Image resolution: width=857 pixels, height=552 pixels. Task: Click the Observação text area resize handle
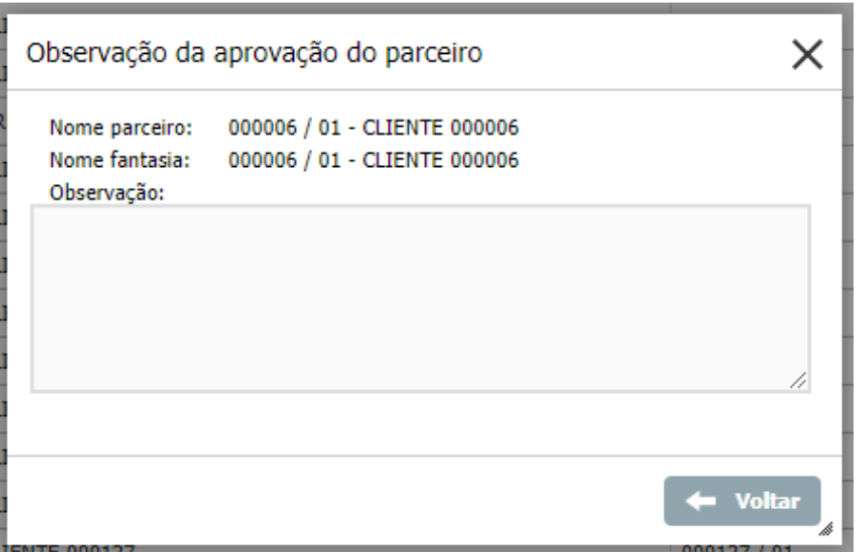(798, 380)
